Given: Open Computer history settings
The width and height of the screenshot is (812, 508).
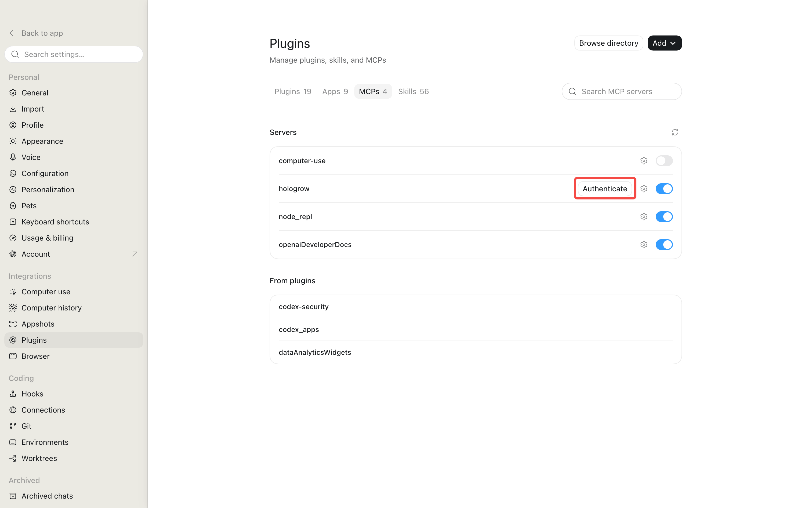Looking at the screenshot, I should (x=74, y=308).
